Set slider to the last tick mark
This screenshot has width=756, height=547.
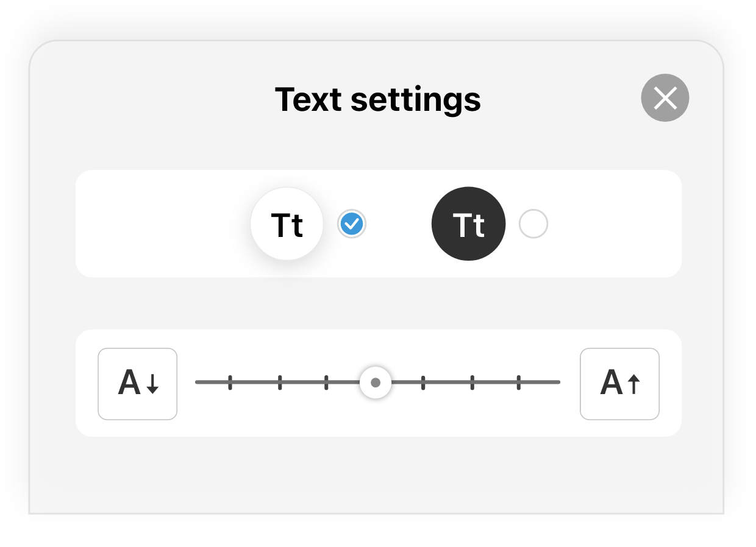pos(519,383)
